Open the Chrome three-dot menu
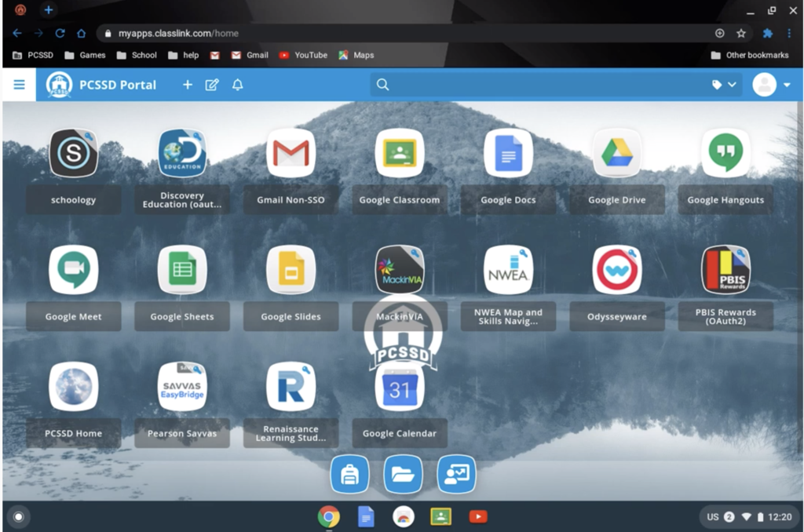This screenshot has width=804, height=532. 789,33
